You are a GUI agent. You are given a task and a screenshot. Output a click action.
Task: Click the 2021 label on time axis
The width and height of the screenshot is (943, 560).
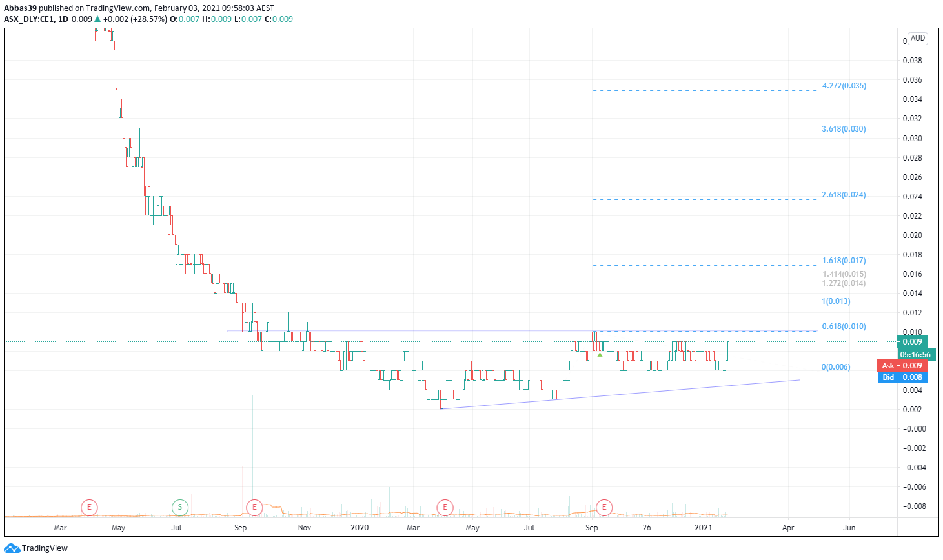[x=704, y=528]
